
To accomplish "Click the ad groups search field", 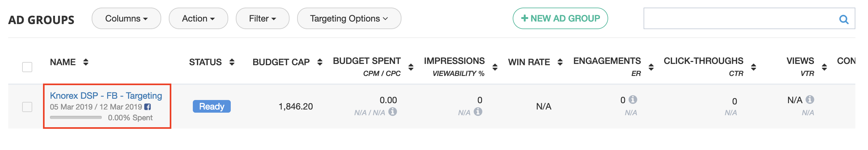I will tap(740, 19).
